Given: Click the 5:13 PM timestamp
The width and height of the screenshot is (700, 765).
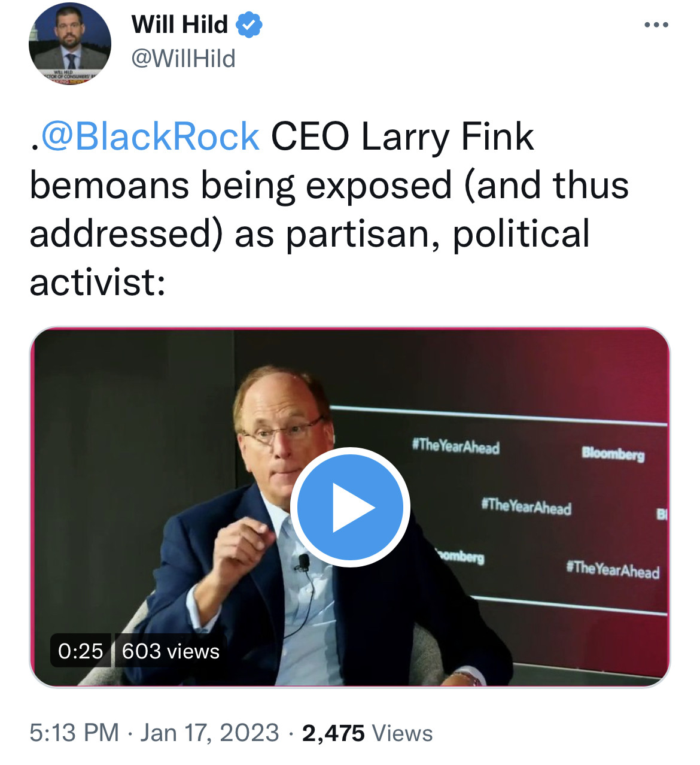Looking at the screenshot, I should 74,733.
